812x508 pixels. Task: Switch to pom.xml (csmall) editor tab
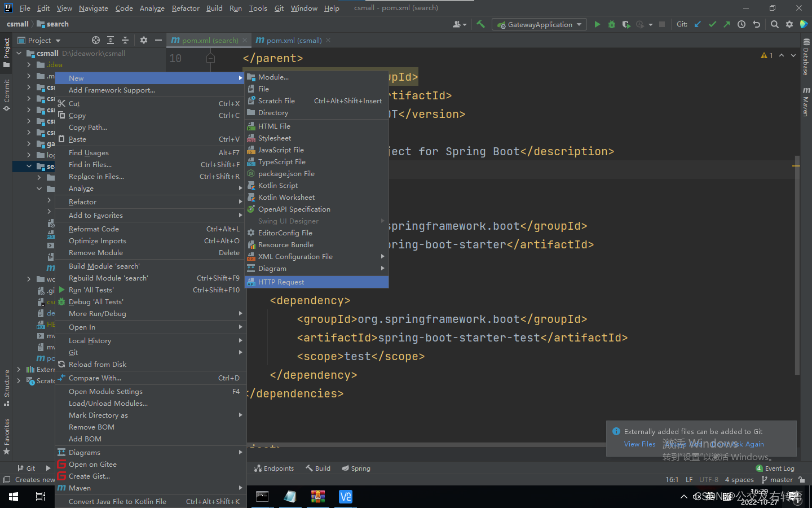pos(294,40)
